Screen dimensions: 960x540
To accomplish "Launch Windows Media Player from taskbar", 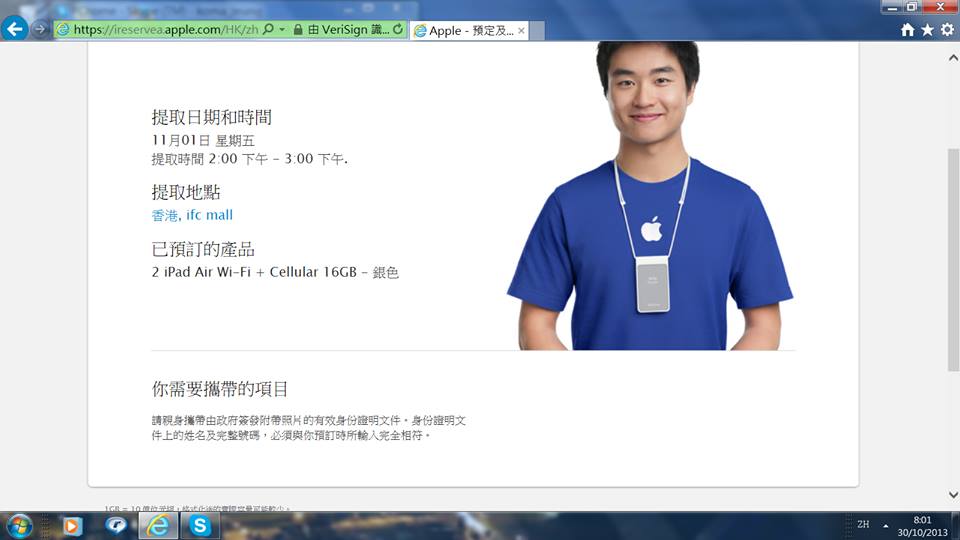I will point(72,526).
